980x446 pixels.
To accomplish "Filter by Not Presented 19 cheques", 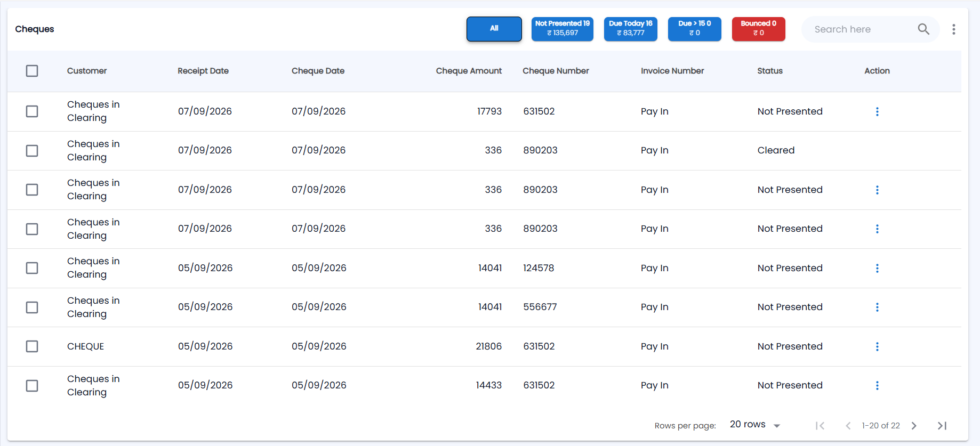I will [563, 29].
